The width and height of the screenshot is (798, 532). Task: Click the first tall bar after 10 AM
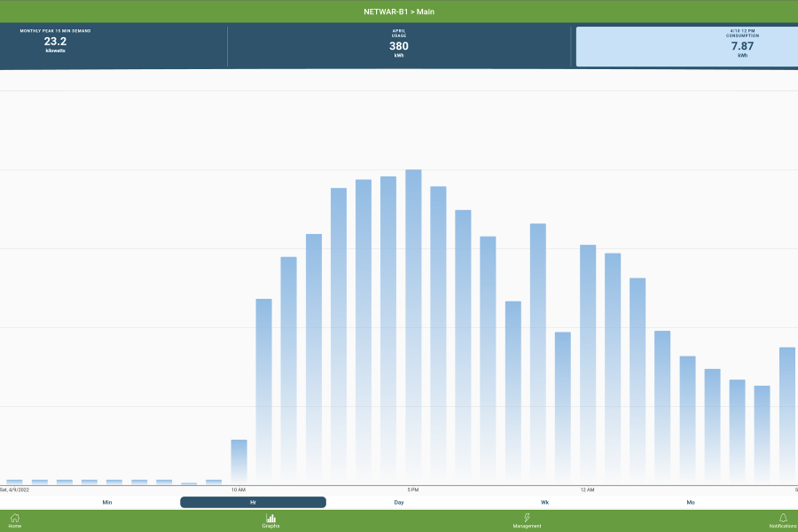click(263, 390)
